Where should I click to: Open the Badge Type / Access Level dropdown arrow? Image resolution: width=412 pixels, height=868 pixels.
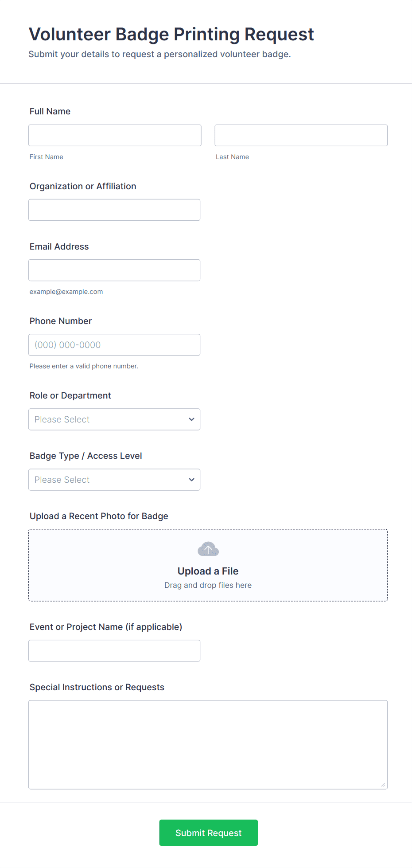191,480
